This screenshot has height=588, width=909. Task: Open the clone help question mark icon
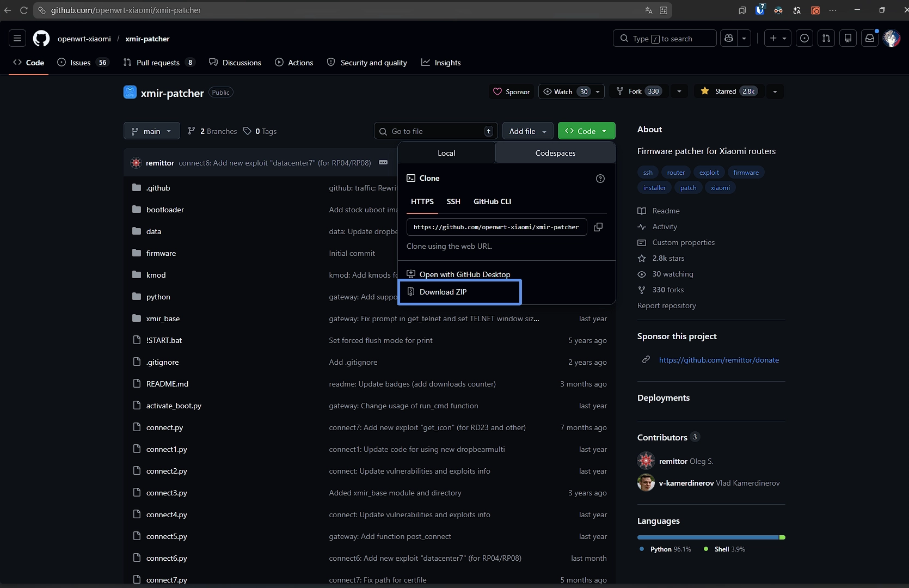click(600, 179)
